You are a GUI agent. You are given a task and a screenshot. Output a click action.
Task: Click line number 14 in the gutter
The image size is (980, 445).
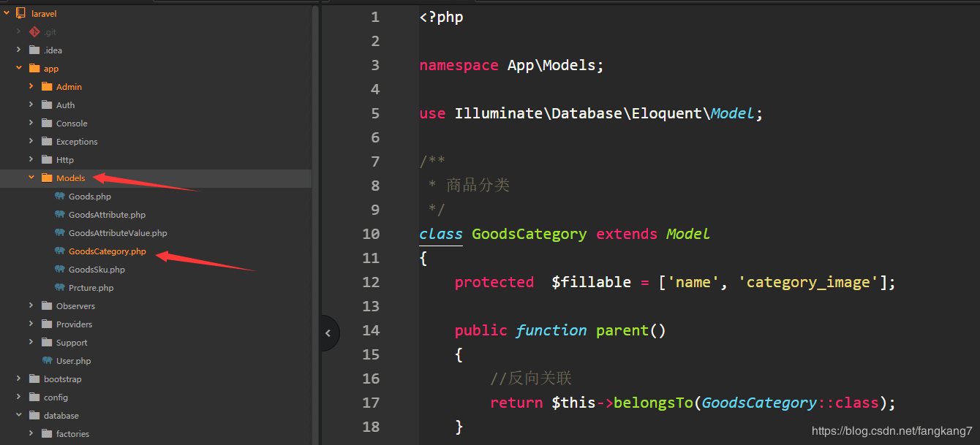(x=372, y=330)
